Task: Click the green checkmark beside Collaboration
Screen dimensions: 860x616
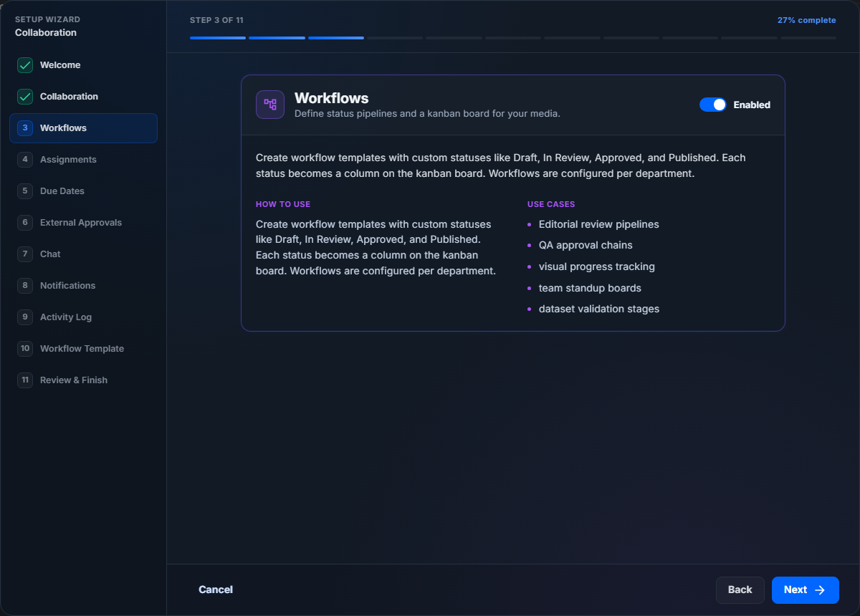Action: point(25,97)
